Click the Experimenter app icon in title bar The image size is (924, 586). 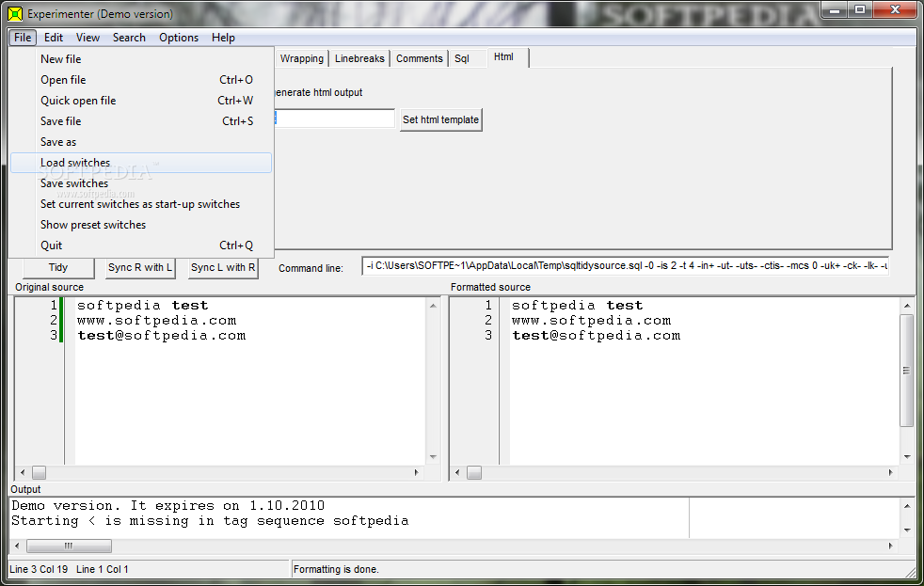click(15, 13)
